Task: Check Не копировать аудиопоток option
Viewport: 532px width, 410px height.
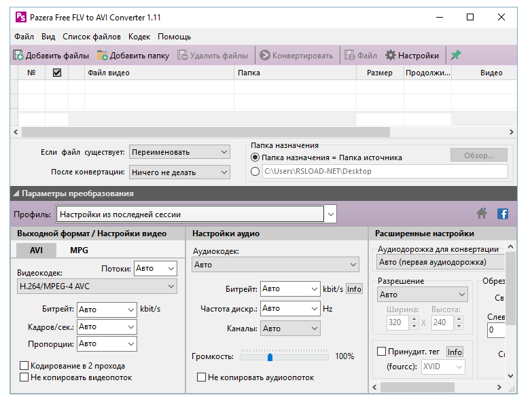Action: [201, 377]
